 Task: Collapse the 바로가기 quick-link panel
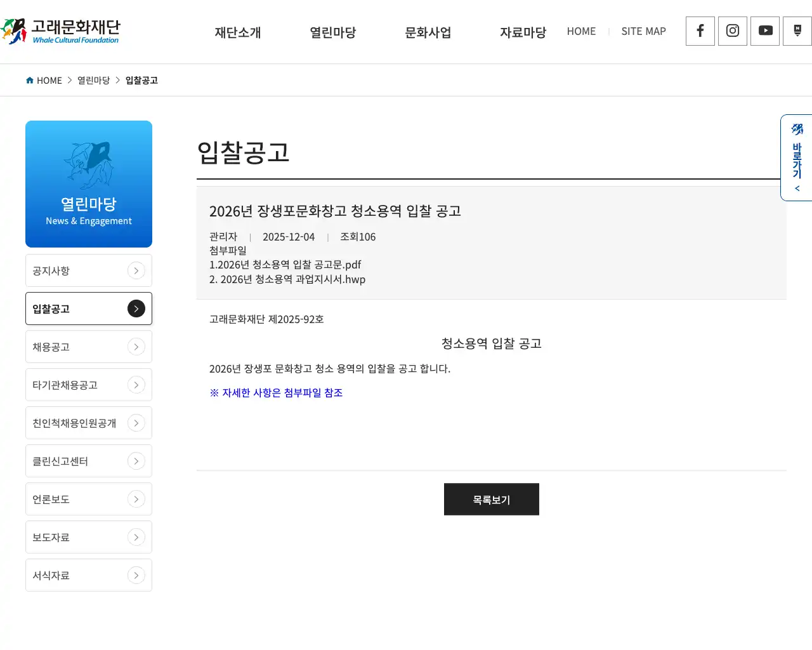tap(797, 188)
